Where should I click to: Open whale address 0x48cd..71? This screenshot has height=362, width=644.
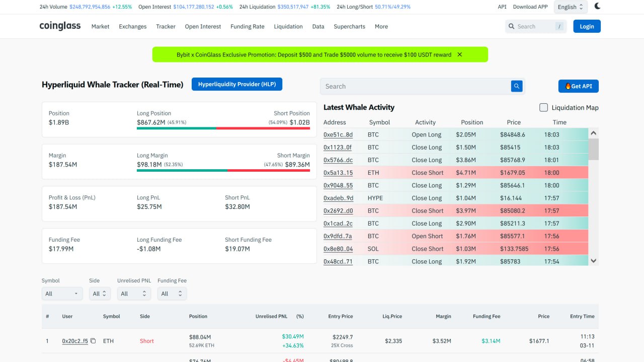point(338,261)
